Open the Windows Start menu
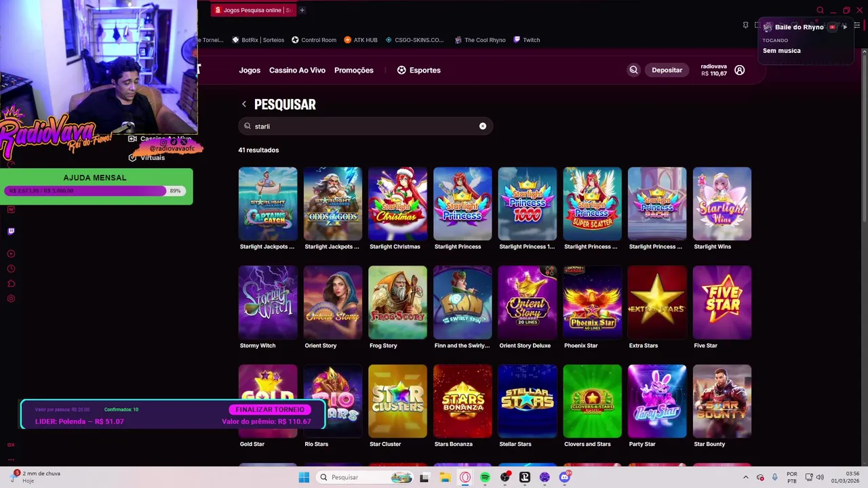 (x=304, y=477)
